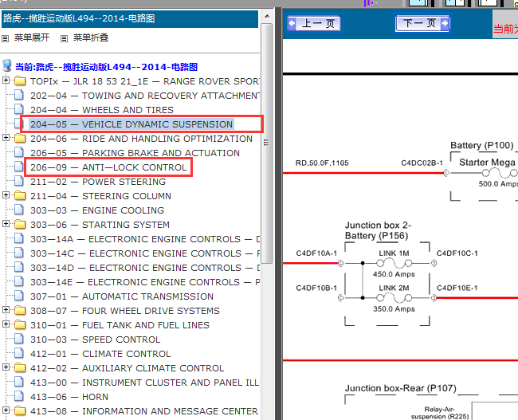The height and width of the screenshot is (420, 518).
Task: Click the Junction box-Rear (P107) label
Action: coord(400,388)
